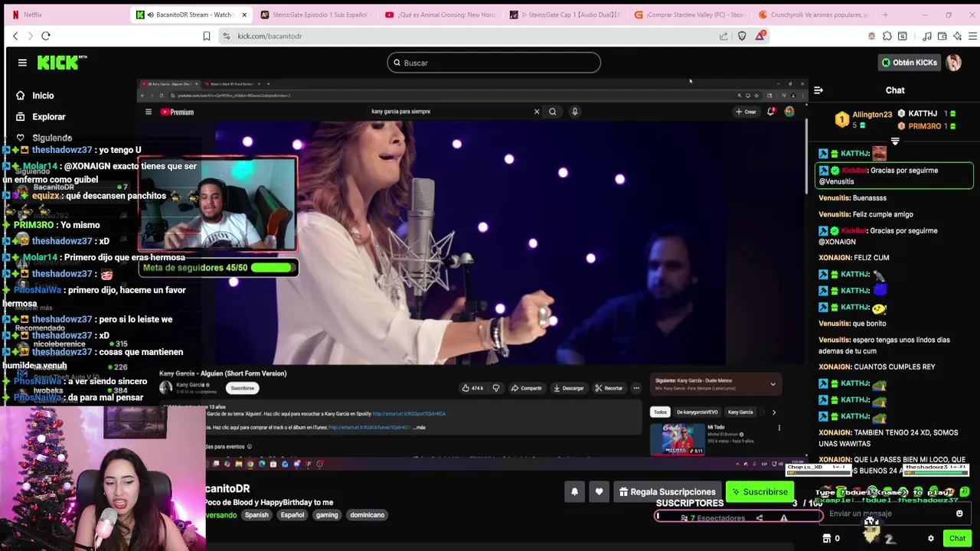Click the YouTube Premium logo in stream
Viewport: 980px width, 551px height.
coord(177,112)
